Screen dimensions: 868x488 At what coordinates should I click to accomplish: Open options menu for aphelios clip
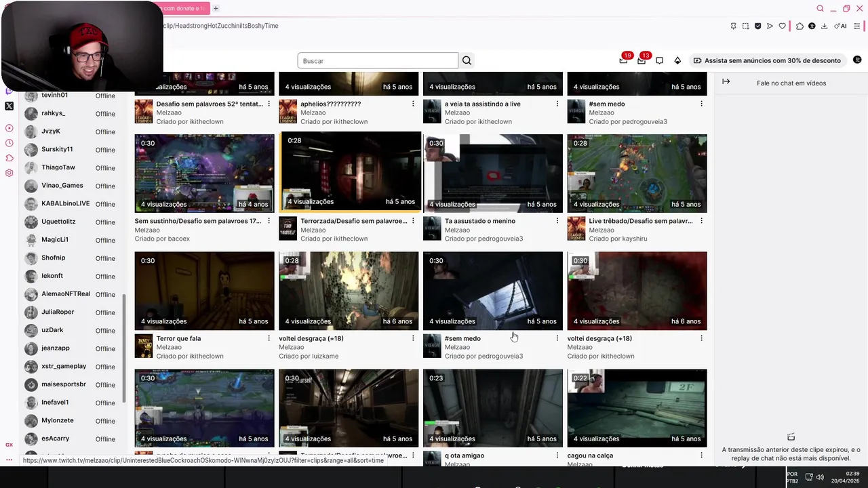pyautogui.click(x=413, y=104)
